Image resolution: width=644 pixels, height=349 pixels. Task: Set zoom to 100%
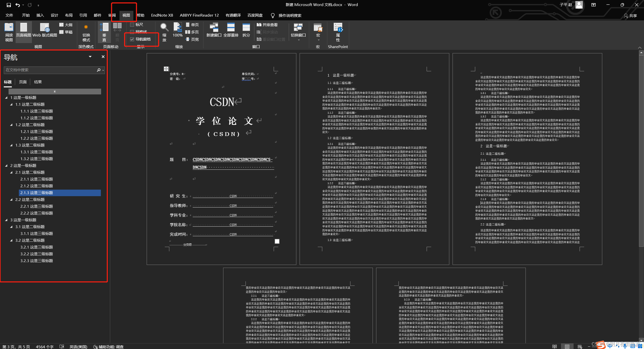tap(178, 30)
